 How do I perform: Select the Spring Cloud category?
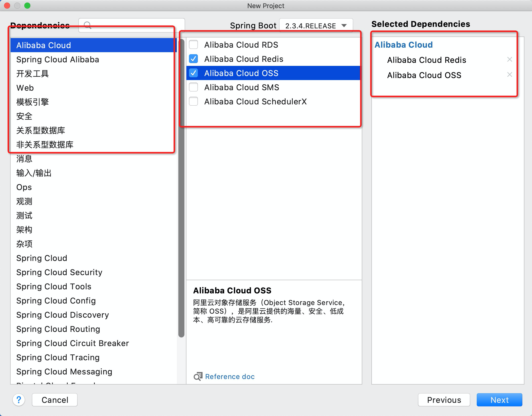pyautogui.click(x=94, y=258)
